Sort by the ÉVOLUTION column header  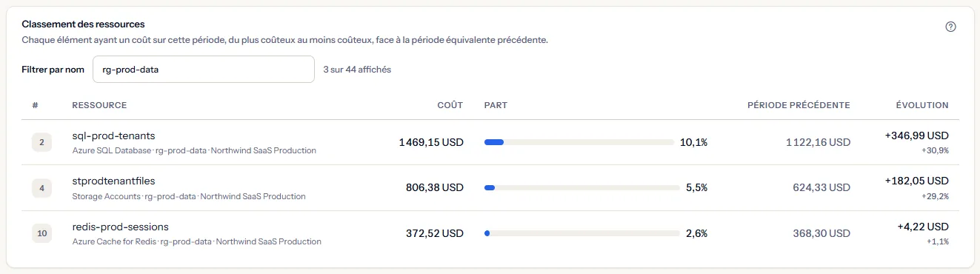pos(921,105)
